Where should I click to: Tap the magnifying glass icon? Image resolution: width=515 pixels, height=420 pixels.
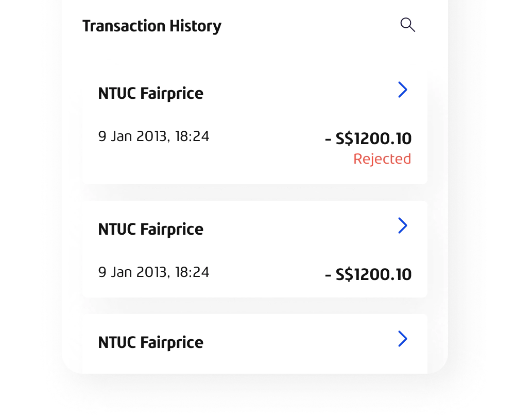click(x=407, y=25)
